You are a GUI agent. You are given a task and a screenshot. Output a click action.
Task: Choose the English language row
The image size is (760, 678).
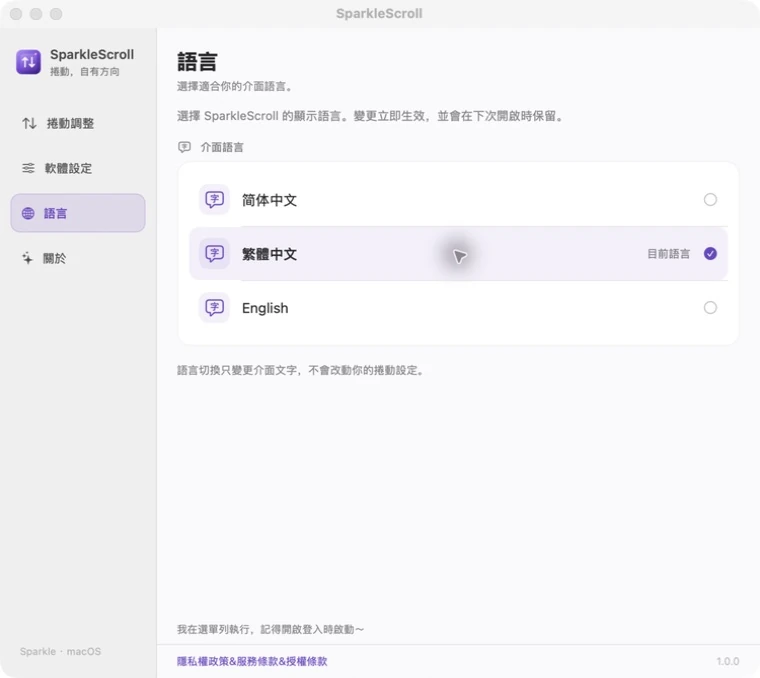pyautogui.click(x=458, y=307)
